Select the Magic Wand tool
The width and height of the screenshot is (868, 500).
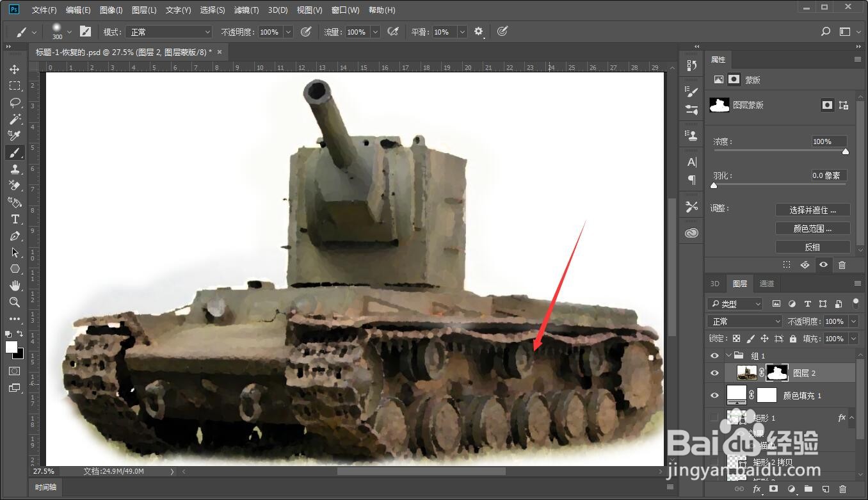point(15,119)
